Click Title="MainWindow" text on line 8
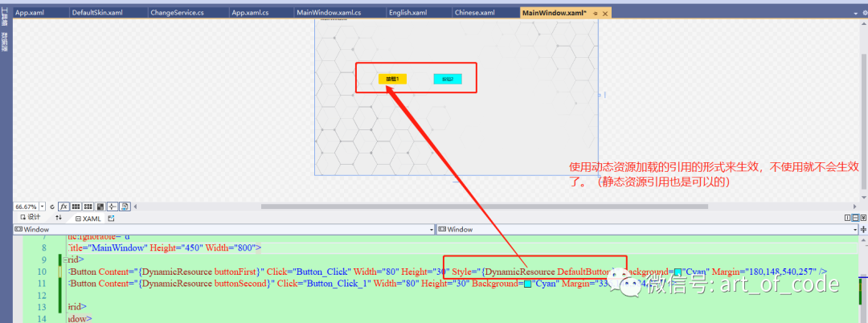 pyautogui.click(x=106, y=247)
